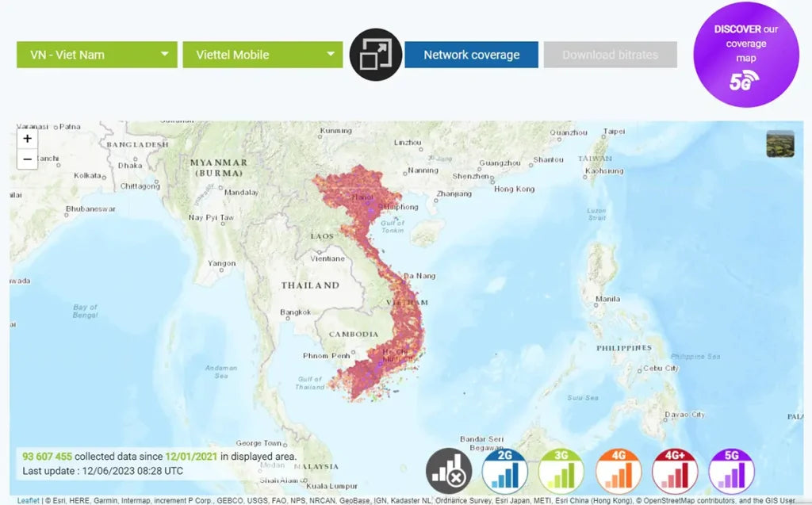Image resolution: width=812 pixels, height=505 pixels.
Task: Select the Network coverage tab
Action: (471, 55)
